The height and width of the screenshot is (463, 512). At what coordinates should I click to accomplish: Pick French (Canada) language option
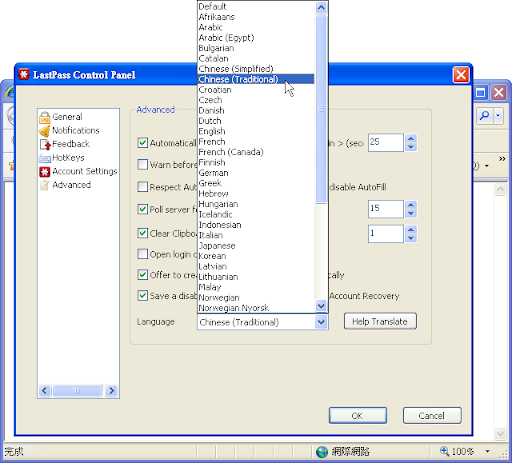pos(256,152)
